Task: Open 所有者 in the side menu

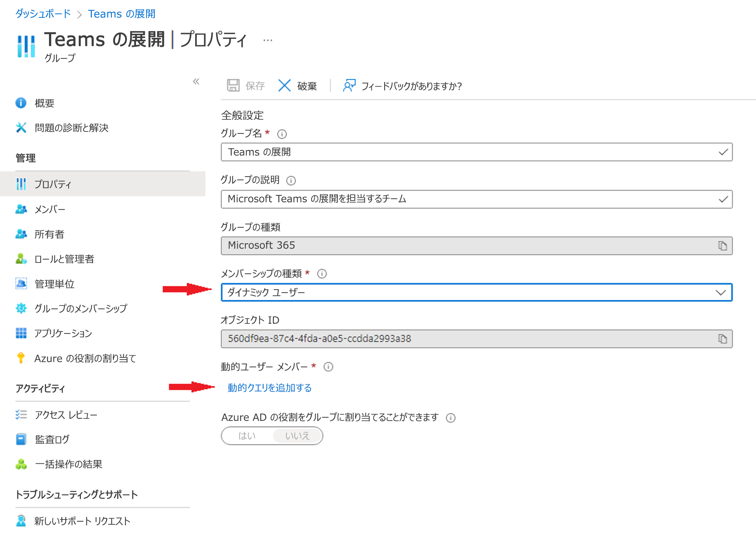Action: (49, 234)
